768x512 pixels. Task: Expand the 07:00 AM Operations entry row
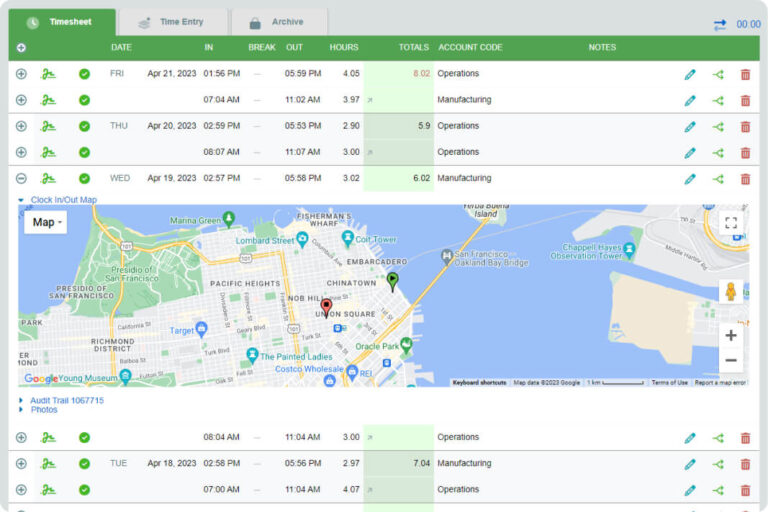(21, 489)
